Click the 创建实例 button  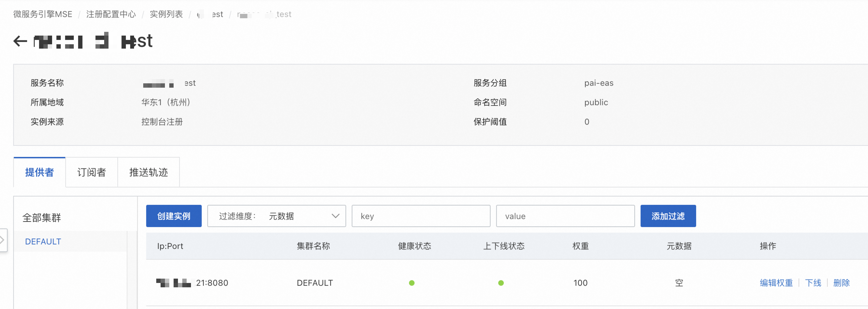pyautogui.click(x=174, y=216)
